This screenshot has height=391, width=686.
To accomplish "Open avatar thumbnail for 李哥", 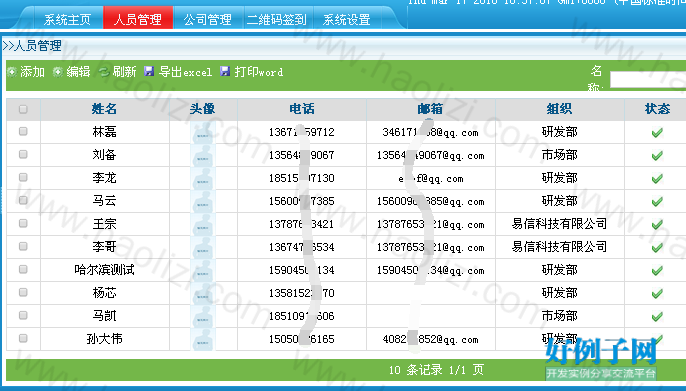I will click(203, 247).
